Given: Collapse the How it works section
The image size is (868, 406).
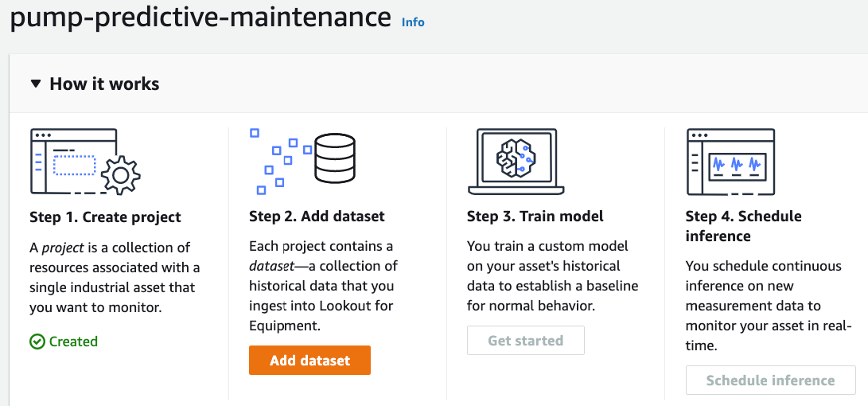Looking at the screenshot, I should point(35,84).
